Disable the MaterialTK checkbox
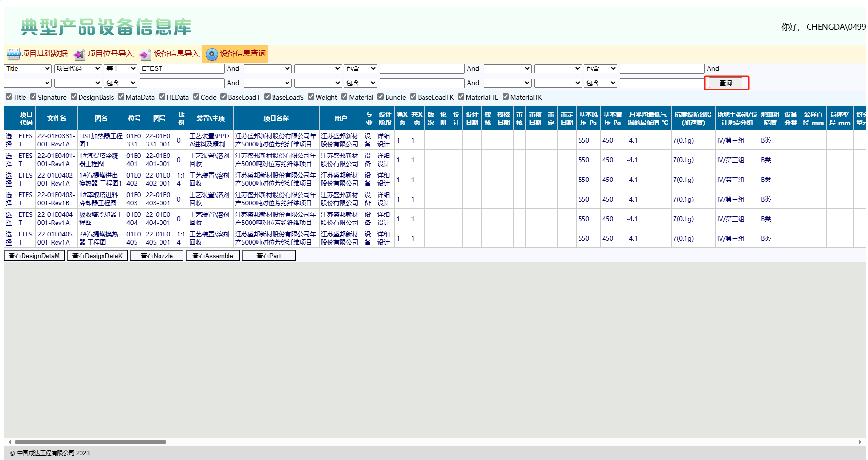This screenshot has width=868, height=460. coord(505,97)
